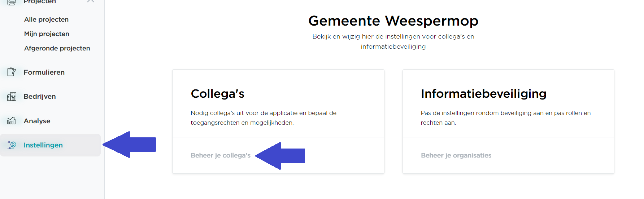644x199 pixels.
Task: Click the Bedrijven building icon
Action: (x=12, y=96)
